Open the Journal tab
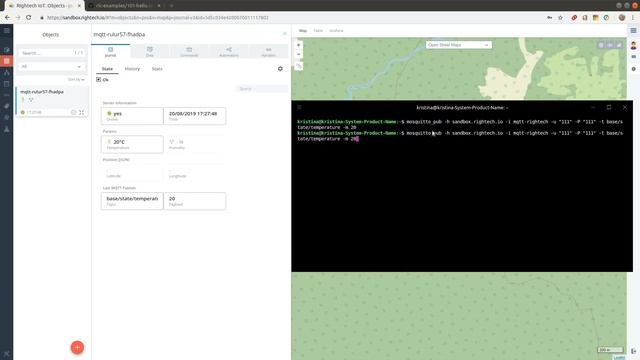The image size is (640, 360). coord(111,52)
